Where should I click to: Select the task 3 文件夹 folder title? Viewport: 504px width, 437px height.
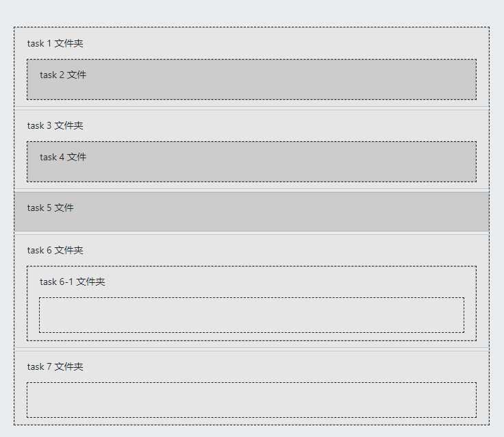pyautogui.click(x=55, y=126)
